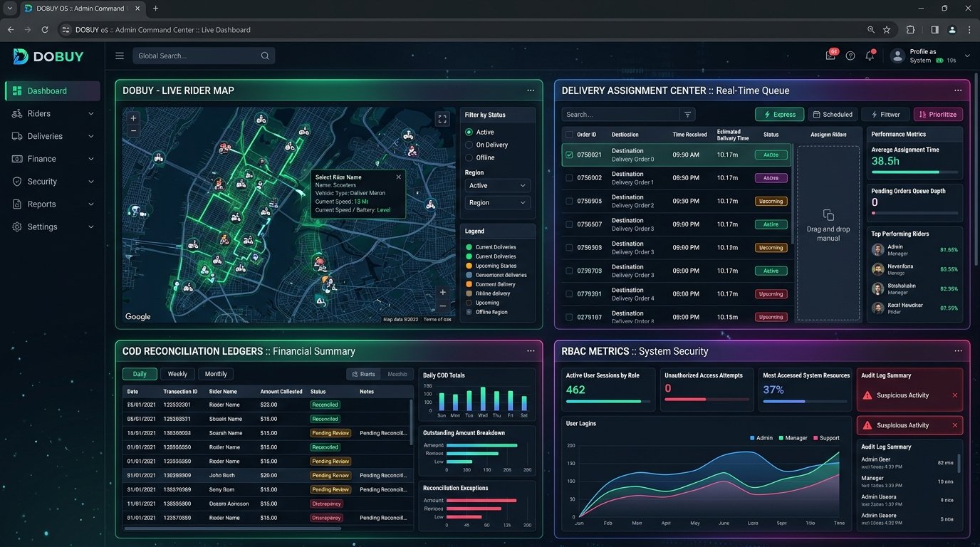The image size is (980, 547).
Task: Click the Average Assignment Time progress bar
Action: (914, 172)
